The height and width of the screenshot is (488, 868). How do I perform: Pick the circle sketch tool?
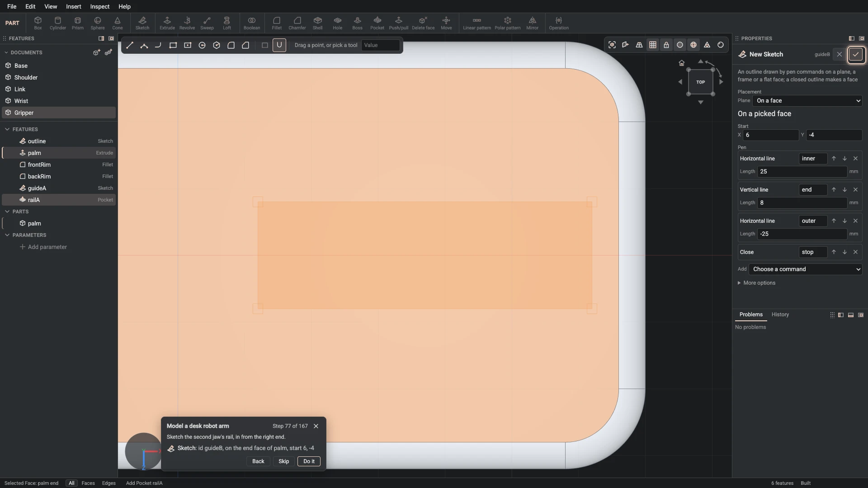(202, 45)
